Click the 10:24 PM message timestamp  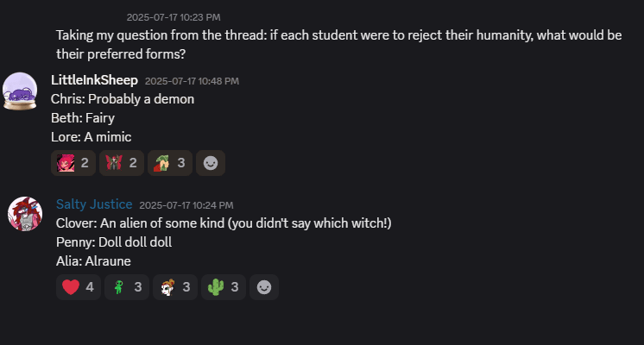(x=186, y=205)
